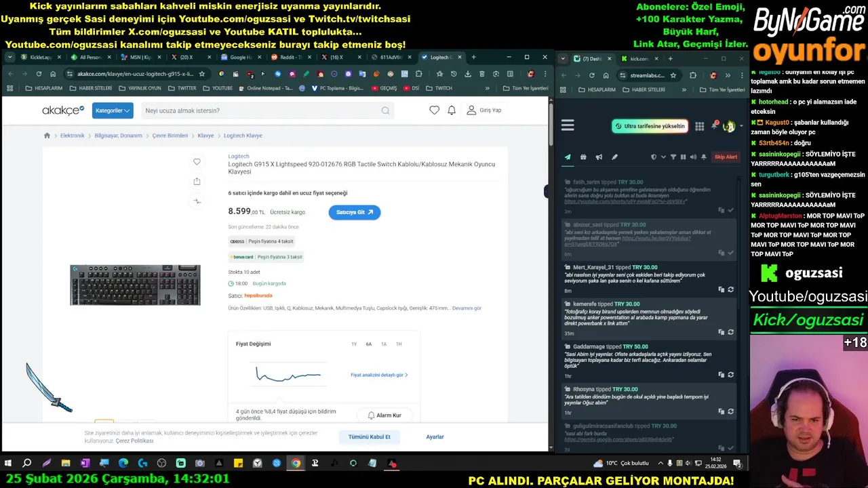868x488 pixels.
Task: Copy the kamerefe tip message
Action: tap(722, 332)
